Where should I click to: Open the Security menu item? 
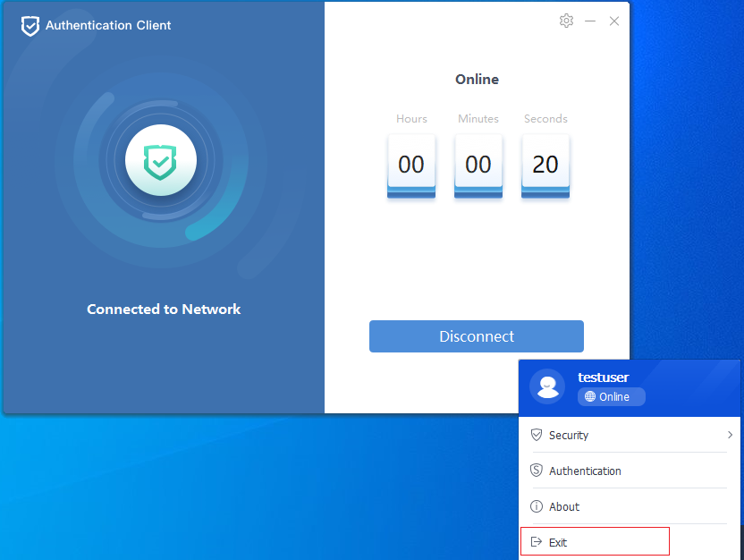[569, 436]
